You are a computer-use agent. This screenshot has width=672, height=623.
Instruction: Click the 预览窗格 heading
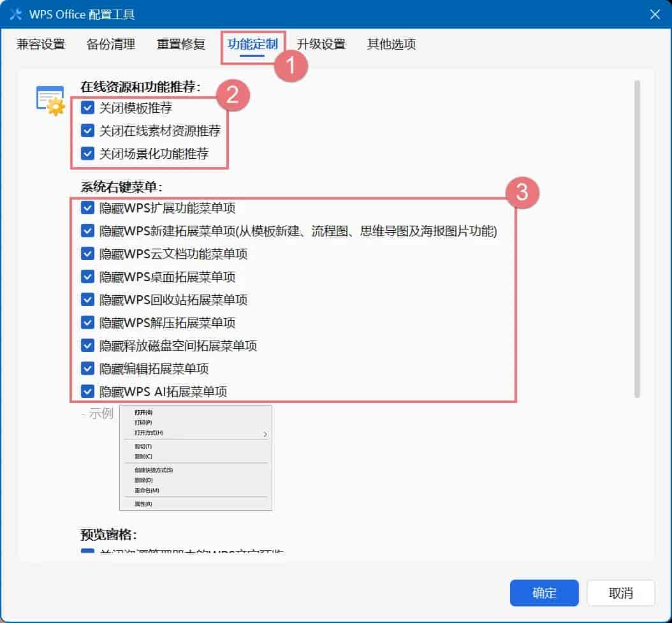(109, 534)
